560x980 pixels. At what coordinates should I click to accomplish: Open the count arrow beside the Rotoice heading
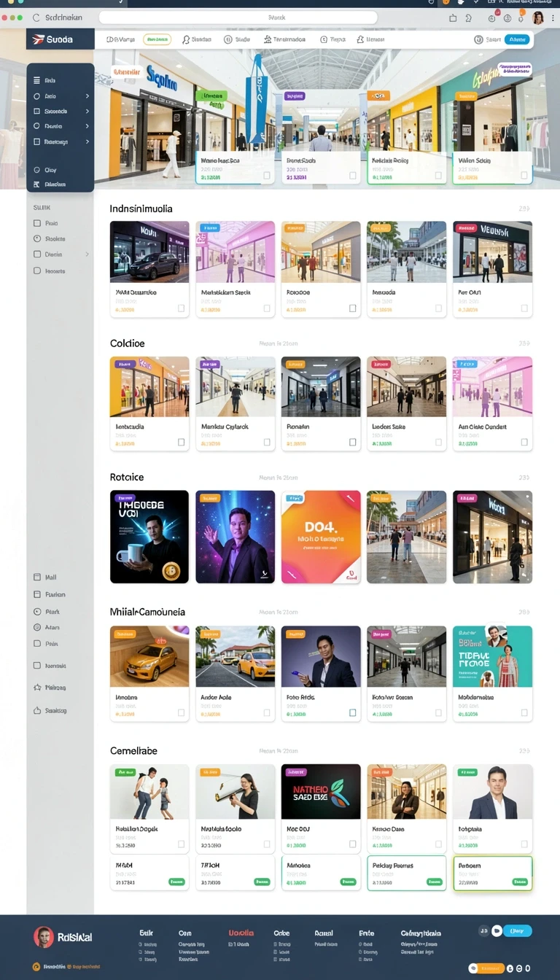524,478
